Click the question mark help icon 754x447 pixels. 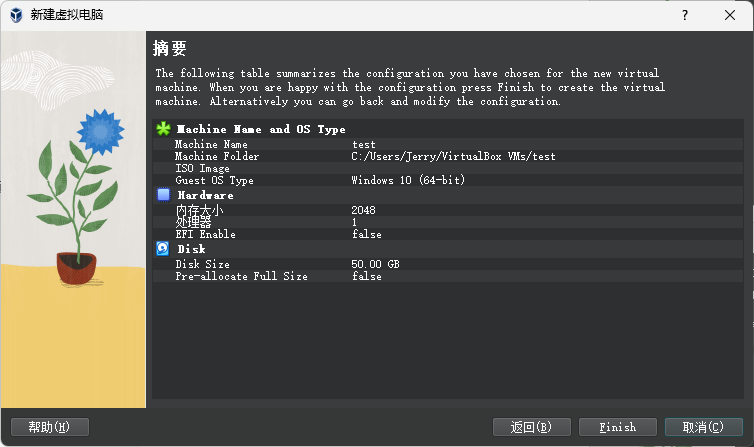(x=685, y=15)
